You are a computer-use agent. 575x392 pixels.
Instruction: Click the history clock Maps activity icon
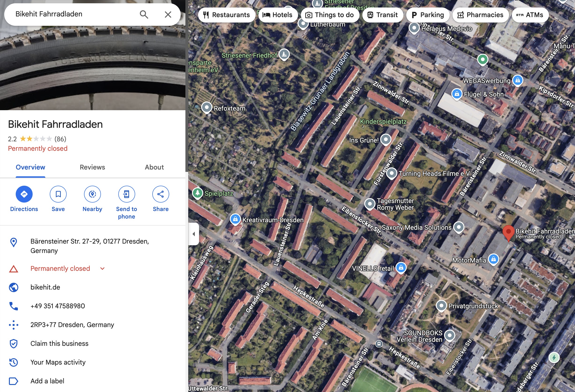[x=14, y=362]
